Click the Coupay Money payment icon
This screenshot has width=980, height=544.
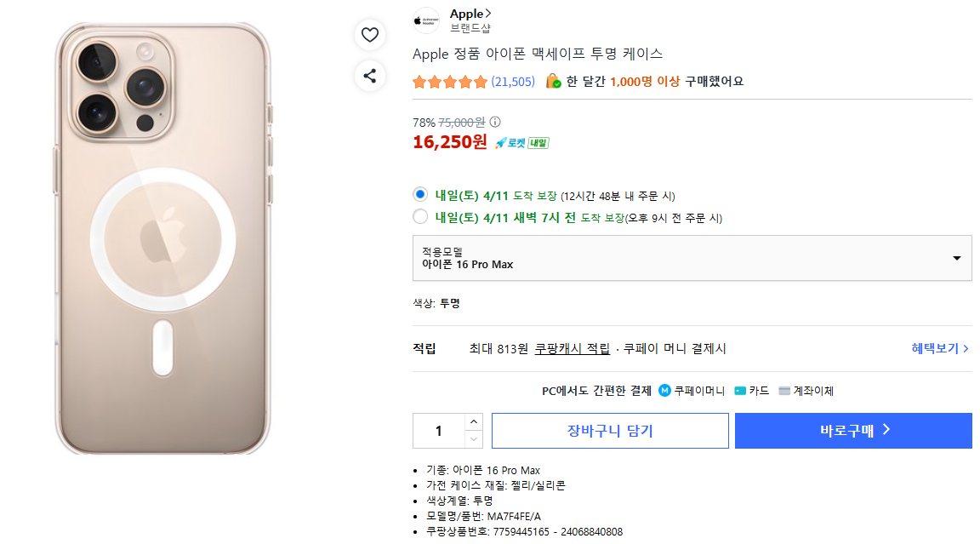[x=665, y=391]
